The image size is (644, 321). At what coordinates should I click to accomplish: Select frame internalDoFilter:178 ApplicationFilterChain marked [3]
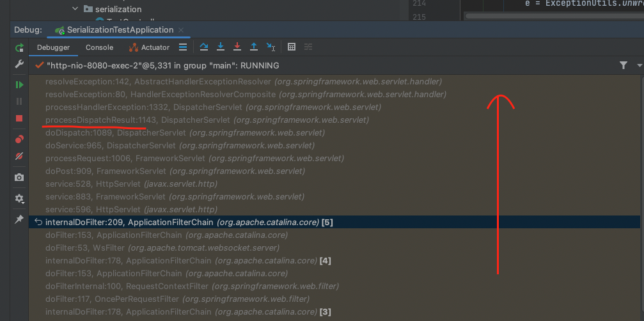pos(334,311)
